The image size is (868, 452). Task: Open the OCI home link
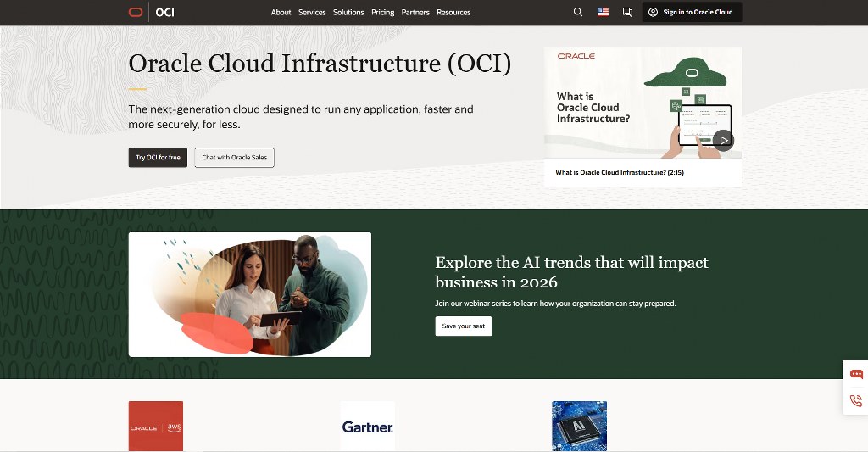click(165, 12)
